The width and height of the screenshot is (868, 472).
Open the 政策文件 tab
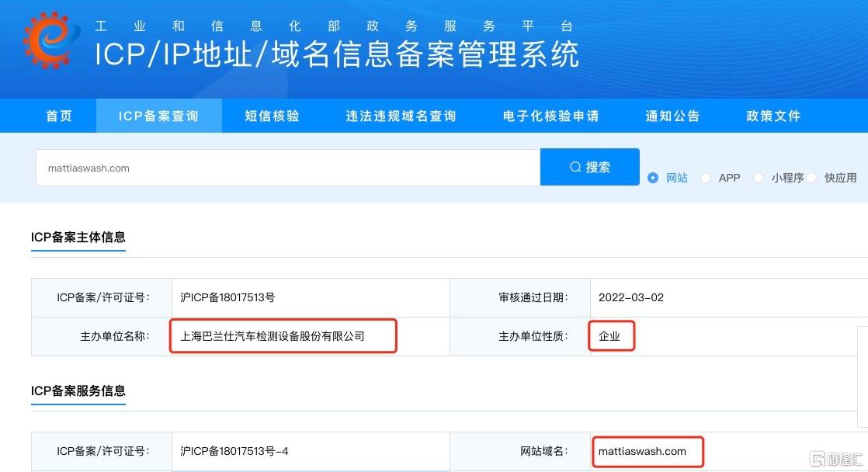pos(773,116)
